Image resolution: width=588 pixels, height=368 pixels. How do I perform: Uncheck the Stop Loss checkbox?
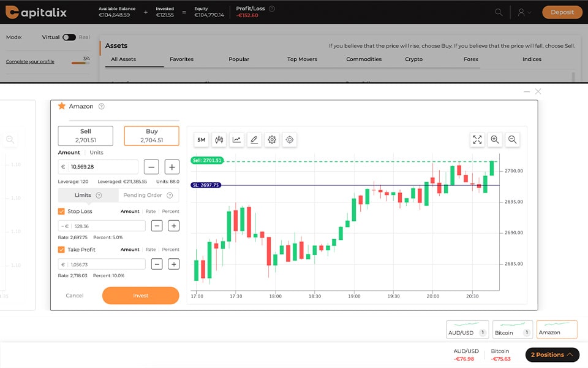pyautogui.click(x=61, y=212)
